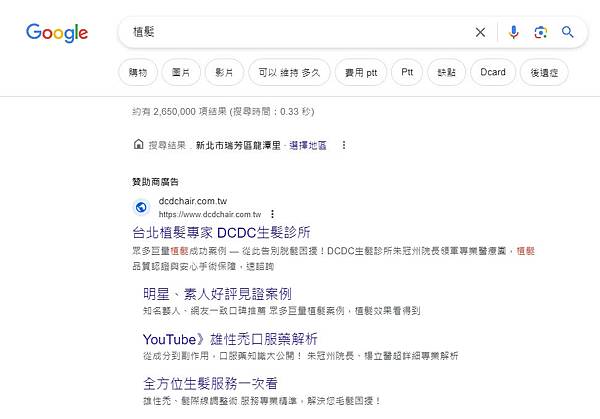Open 明星、素人好評見證案例 sitelink
The height and width of the screenshot is (419, 600).
click(x=217, y=294)
